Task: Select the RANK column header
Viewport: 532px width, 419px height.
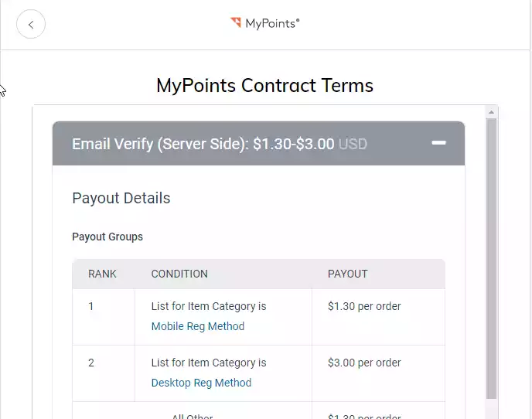Action: [102, 274]
